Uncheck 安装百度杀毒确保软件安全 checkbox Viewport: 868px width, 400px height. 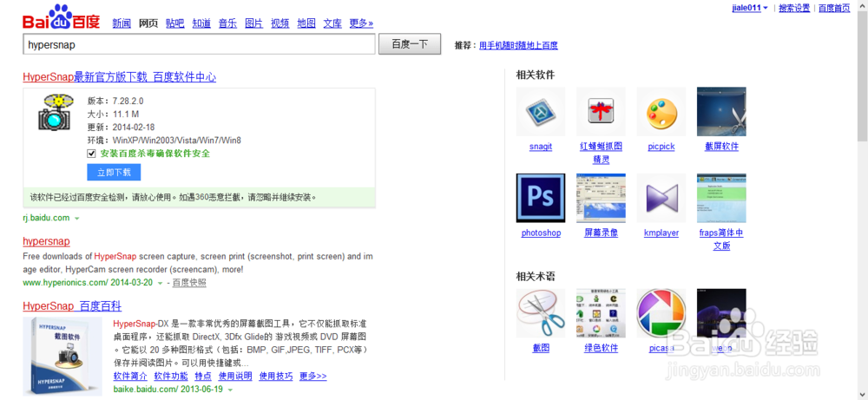tap(91, 154)
